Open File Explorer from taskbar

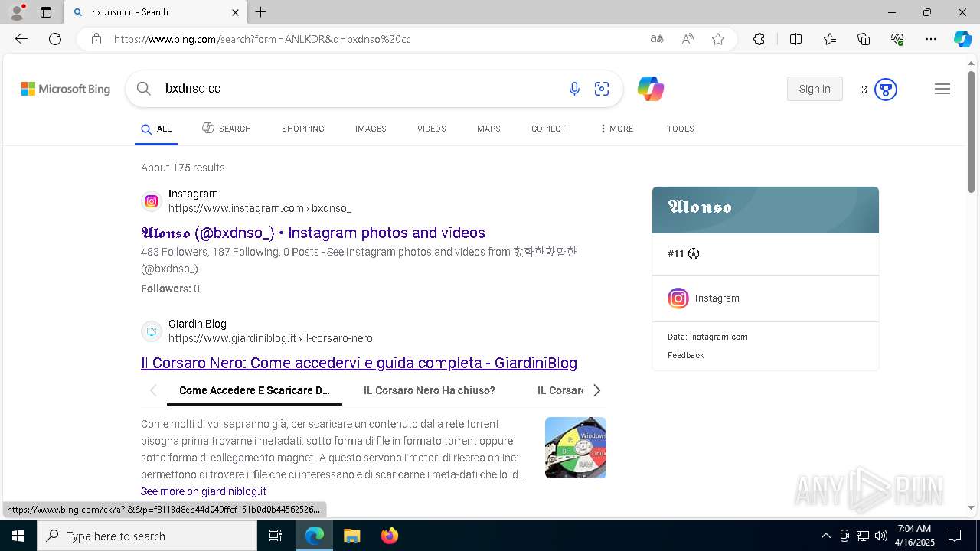(x=351, y=536)
